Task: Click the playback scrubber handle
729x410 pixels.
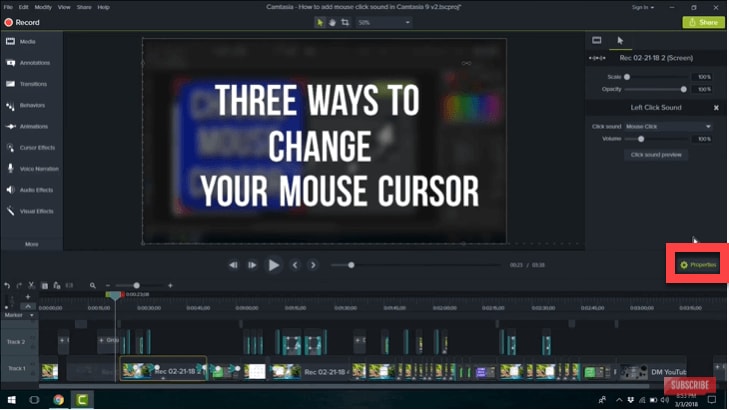Action: [x=351, y=265]
